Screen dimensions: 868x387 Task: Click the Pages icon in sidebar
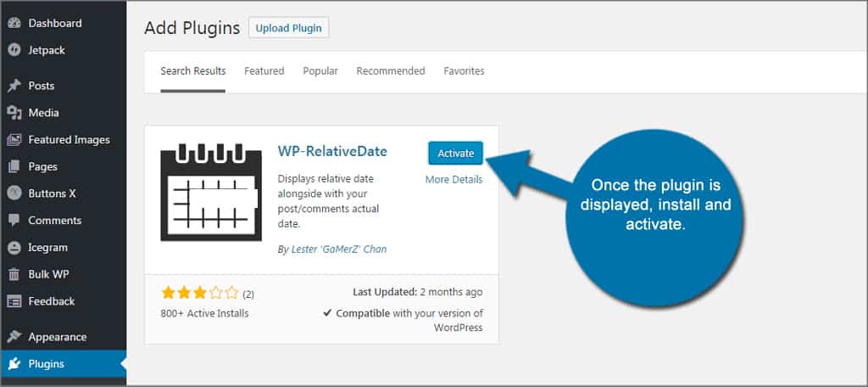pyautogui.click(x=14, y=166)
